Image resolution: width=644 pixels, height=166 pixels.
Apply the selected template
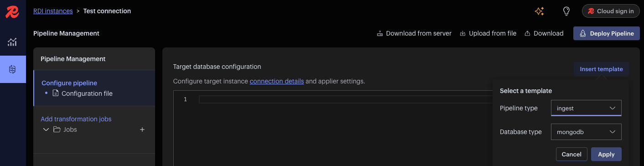pos(606,154)
